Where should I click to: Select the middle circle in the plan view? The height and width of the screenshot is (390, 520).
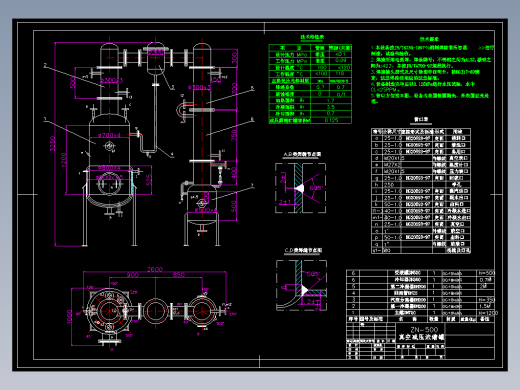pos(155,310)
